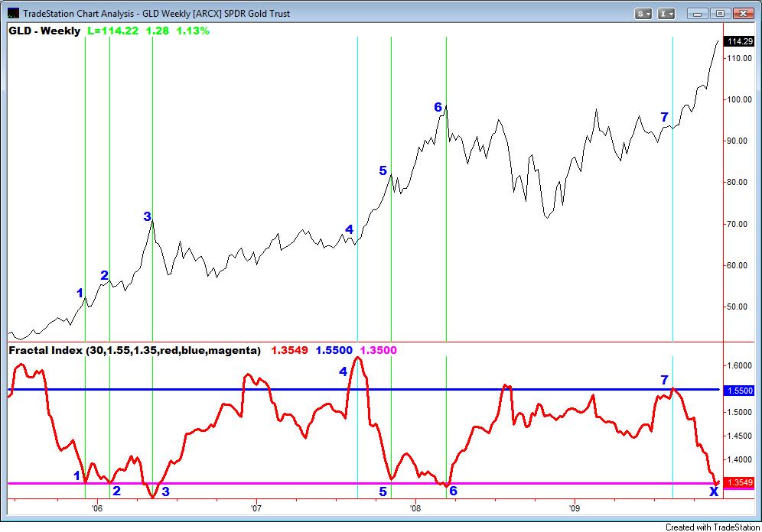This screenshot has width=762, height=532.
Task: Select text label 7 in the Fractal Index pane
Action: (x=664, y=380)
